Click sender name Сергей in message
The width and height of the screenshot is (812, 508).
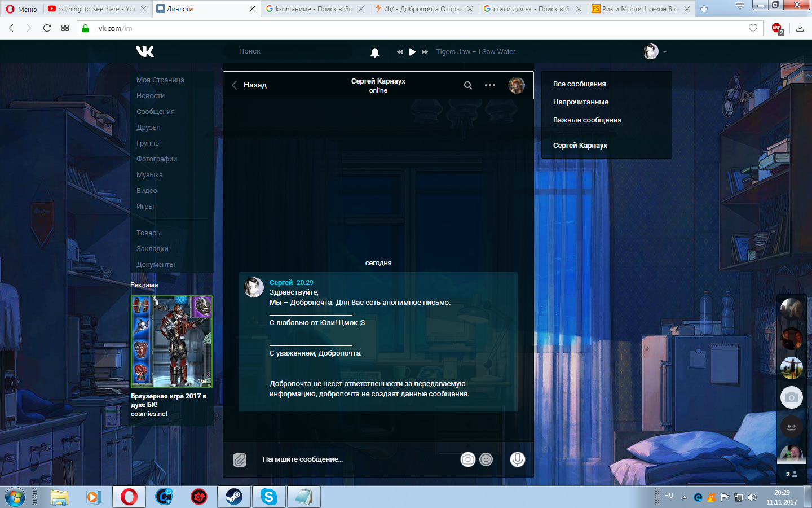click(281, 283)
